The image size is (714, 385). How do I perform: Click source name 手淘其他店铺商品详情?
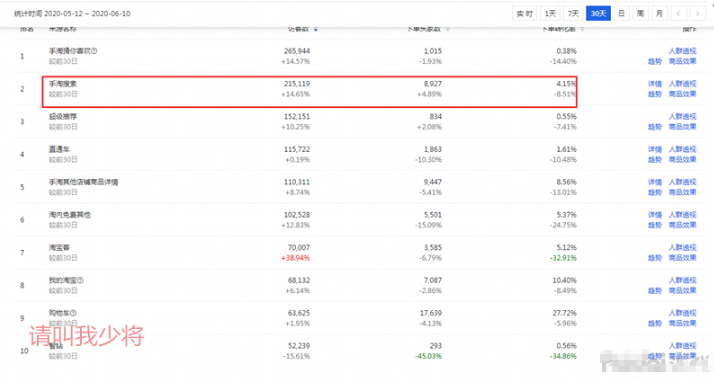[x=83, y=182]
